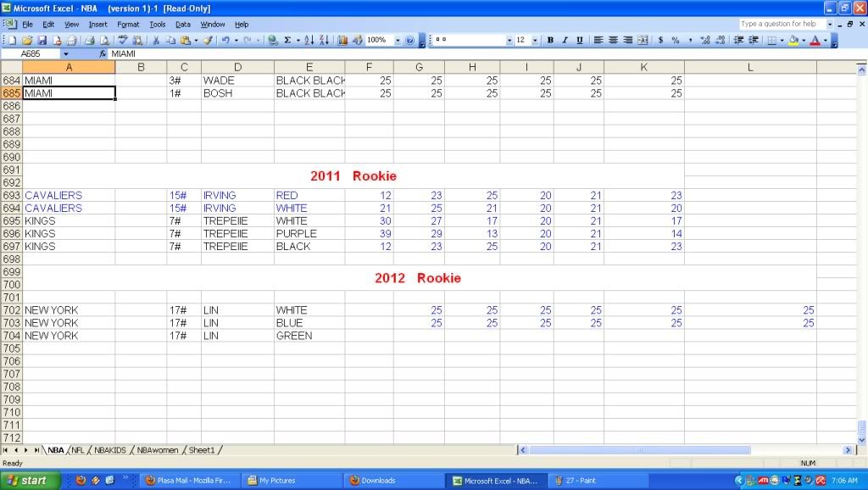Image resolution: width=868 pixels, height=490 pixels.
Task: Switch to the Downloads taskbar window
Action: coord(394,481)
